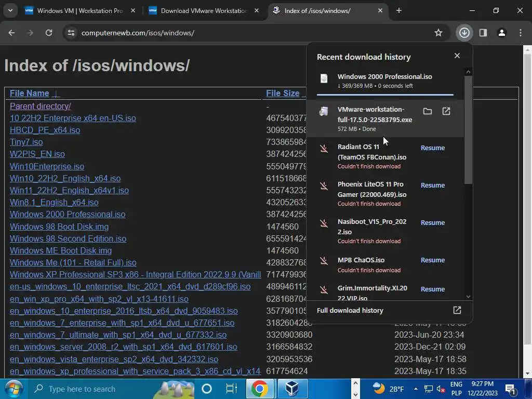The height and width of the screenshot is (399, 532).
Task: Open the Chrome three-dot menu
Action: click(520, 33)
